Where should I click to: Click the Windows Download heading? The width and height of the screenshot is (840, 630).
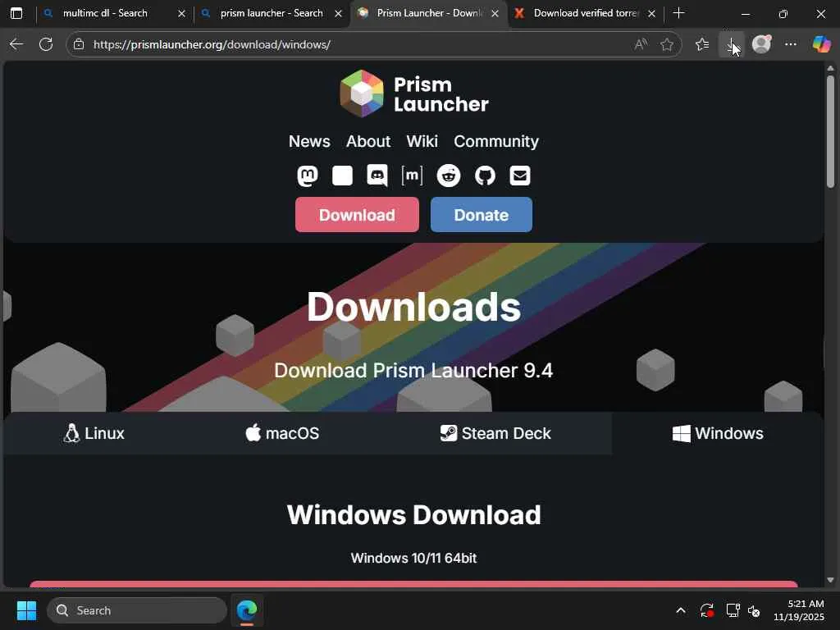(413, 515)
